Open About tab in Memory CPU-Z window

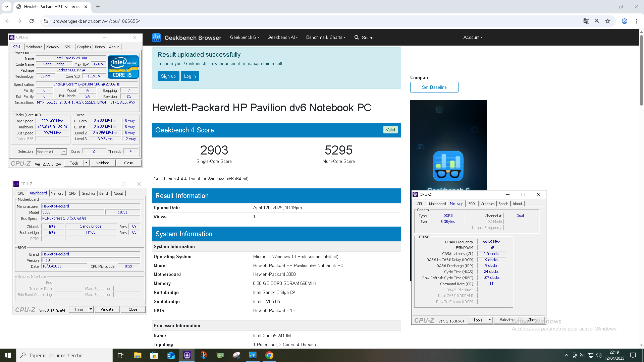[517, 204]
